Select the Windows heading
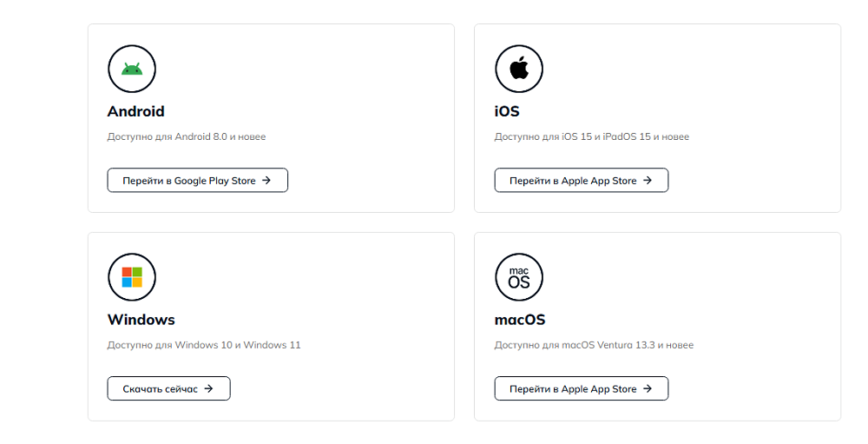868x444 pixels. (x=141, y=320)
